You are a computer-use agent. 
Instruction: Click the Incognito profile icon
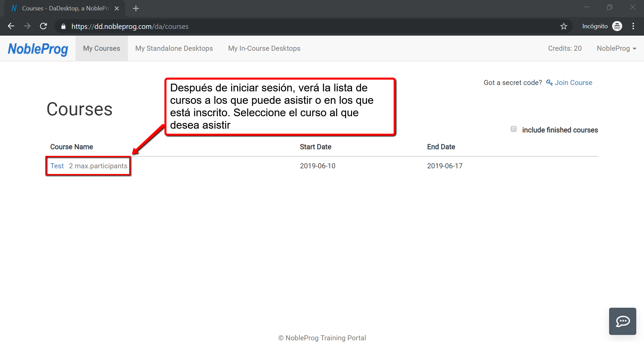(x=617, y=26)
